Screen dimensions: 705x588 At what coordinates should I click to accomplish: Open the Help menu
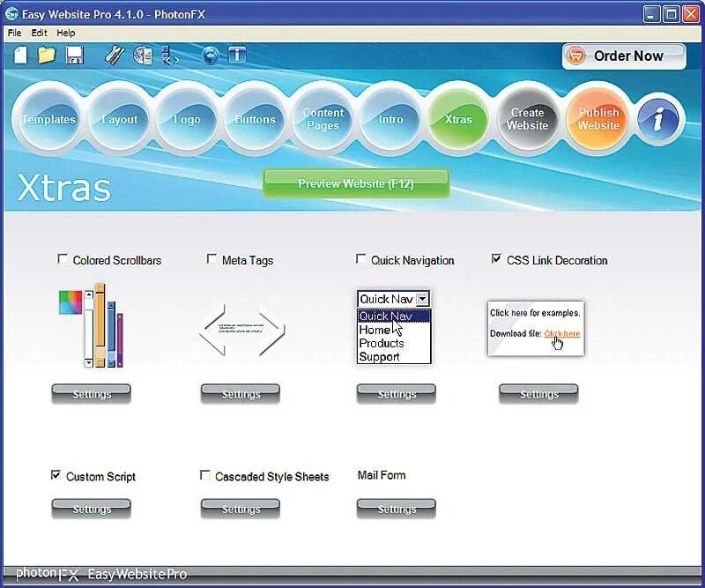(x=65, y=33)
